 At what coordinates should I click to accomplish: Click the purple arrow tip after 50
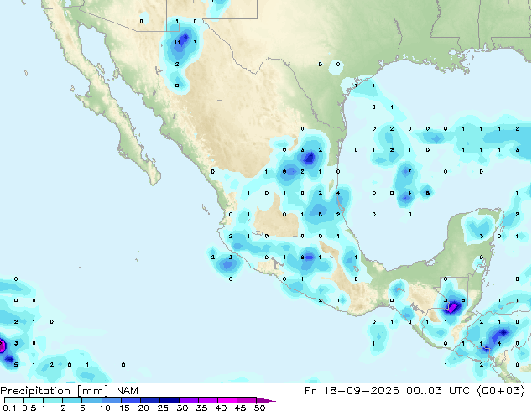coord(266,400)
